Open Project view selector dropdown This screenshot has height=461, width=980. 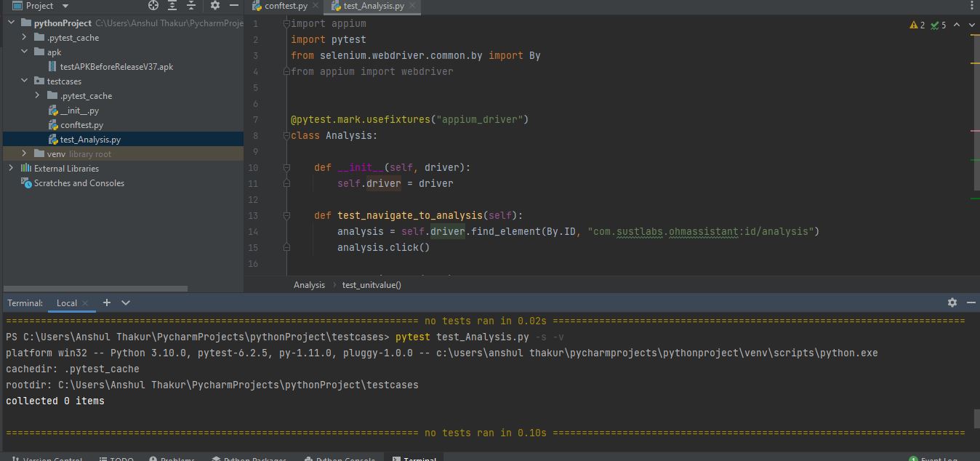pyautogui.click(x=67, y=6)
